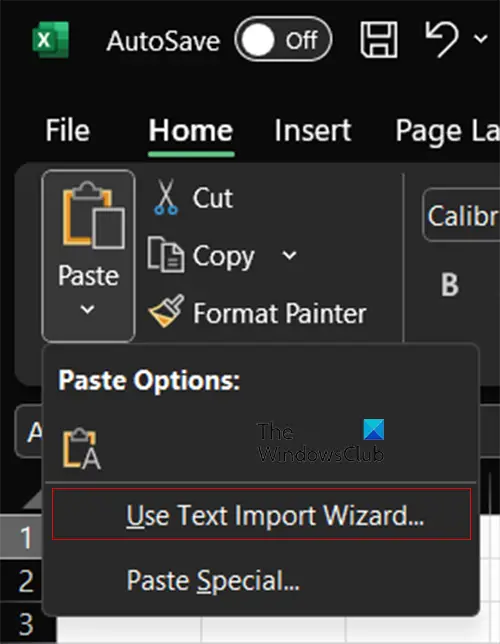Viewport: 500px width, 644px height.
Task: Expand the Undo history dropdown arrow
Action: click(480, 39)
